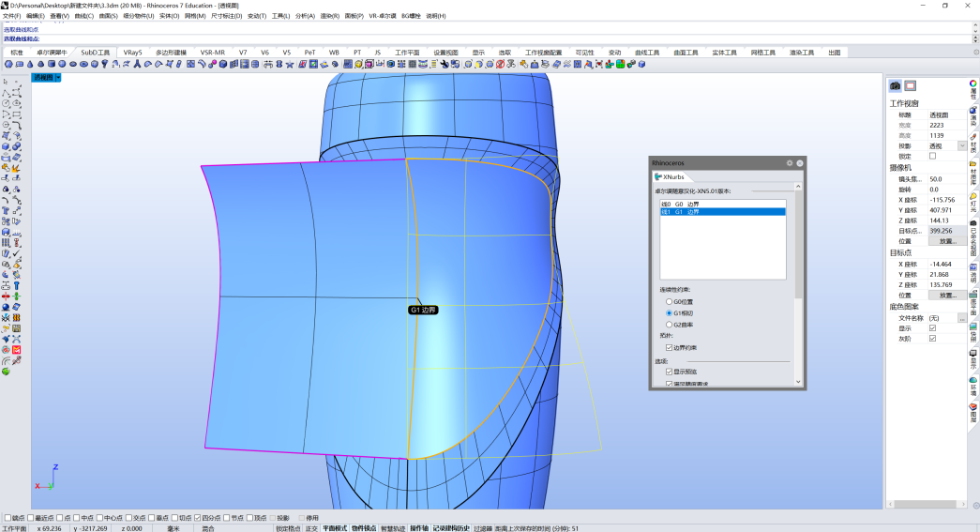The width and height of the screenshot is (980, 532).
Task: Toggle the 显示 checkbox under 底色图案
Action: [932, 328]
